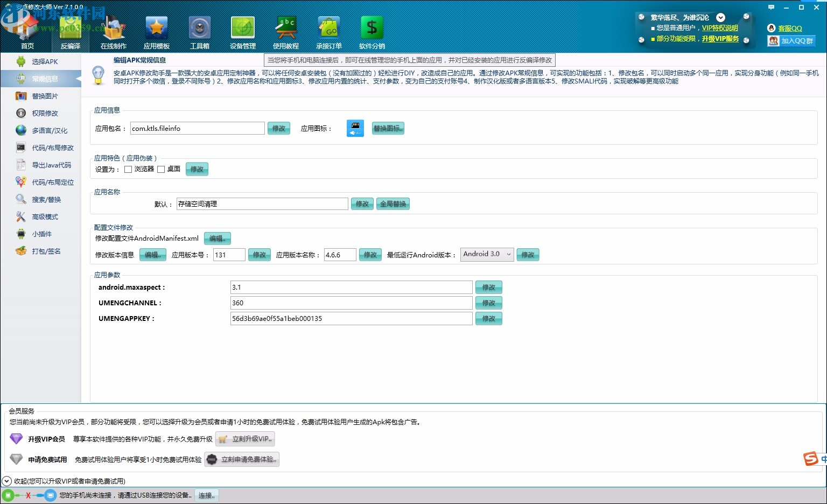Open the 在线制作 toolbar icon
The width and height of the screenshot is (827, 504).
click(x=114, y=32)
